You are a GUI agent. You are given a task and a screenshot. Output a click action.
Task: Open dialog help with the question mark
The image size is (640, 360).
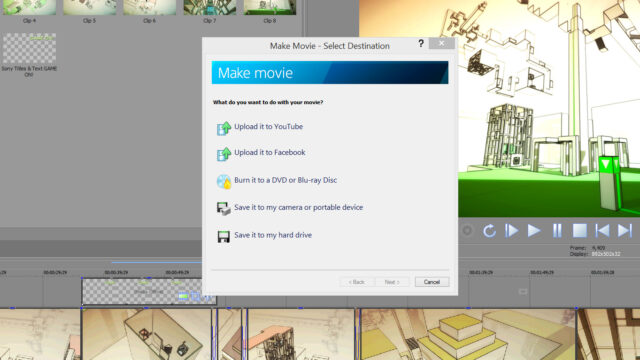pos(421,44)
